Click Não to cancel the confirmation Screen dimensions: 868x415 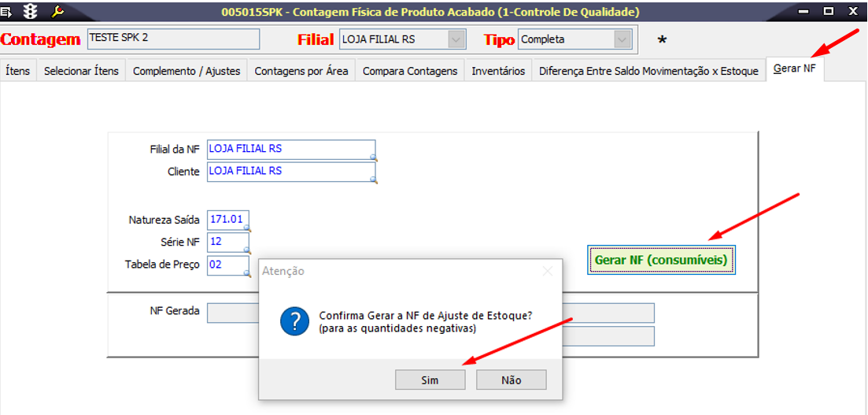511,380
